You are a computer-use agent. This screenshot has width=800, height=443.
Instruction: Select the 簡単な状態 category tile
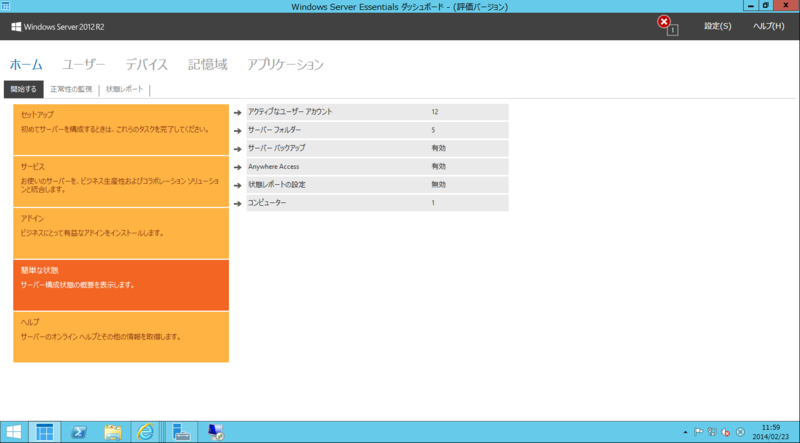(x=121, y=285)
